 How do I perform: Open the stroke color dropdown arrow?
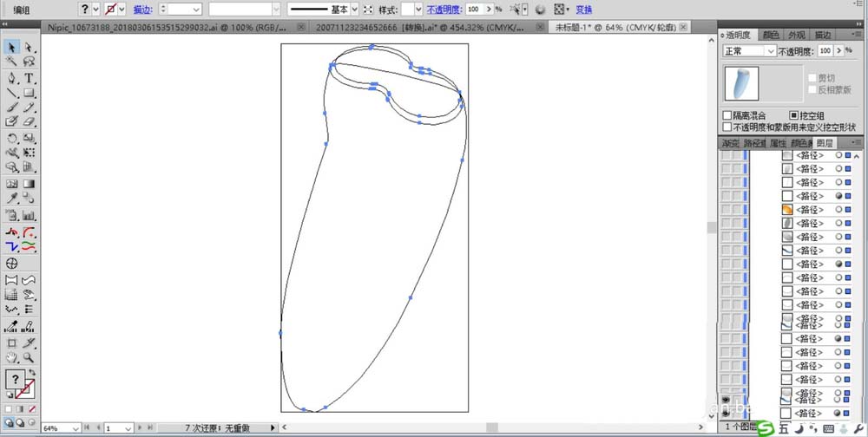122,10
